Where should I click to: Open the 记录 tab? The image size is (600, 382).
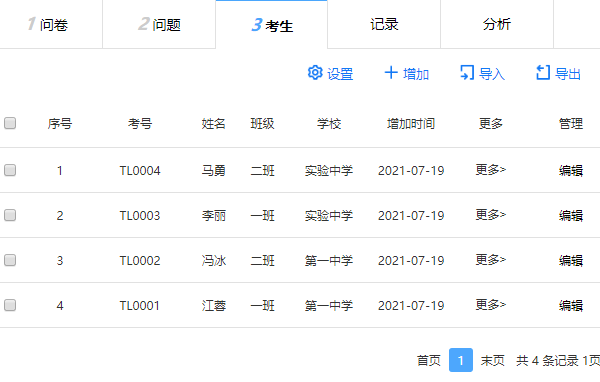pos(384,24)
